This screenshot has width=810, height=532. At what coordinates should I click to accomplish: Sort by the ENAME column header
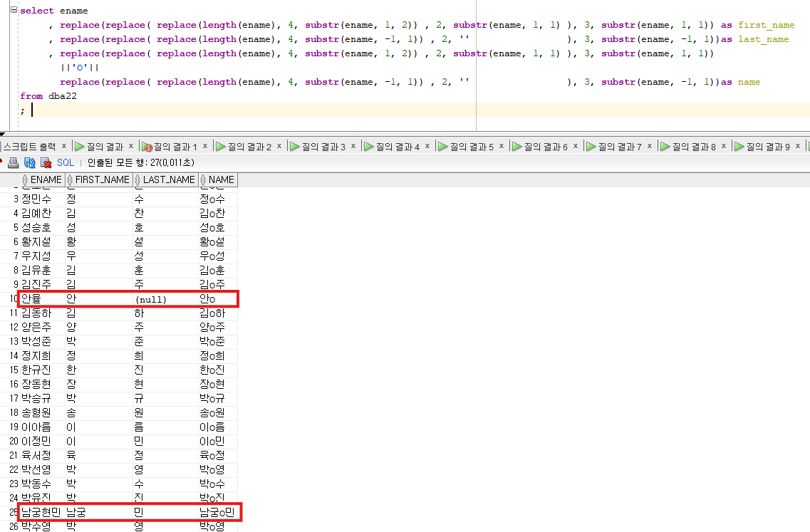[x=46, y=180]
